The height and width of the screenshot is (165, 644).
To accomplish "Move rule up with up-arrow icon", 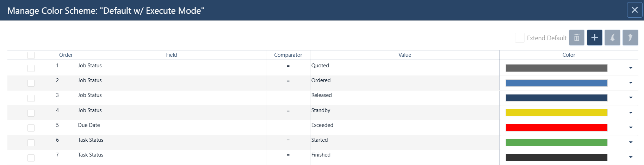I will (630, 37).
